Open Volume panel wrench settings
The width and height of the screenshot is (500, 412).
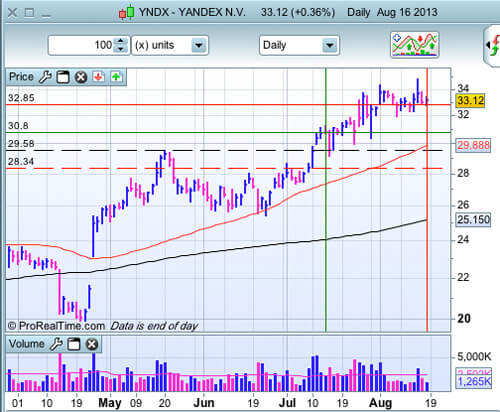[56, 344]
